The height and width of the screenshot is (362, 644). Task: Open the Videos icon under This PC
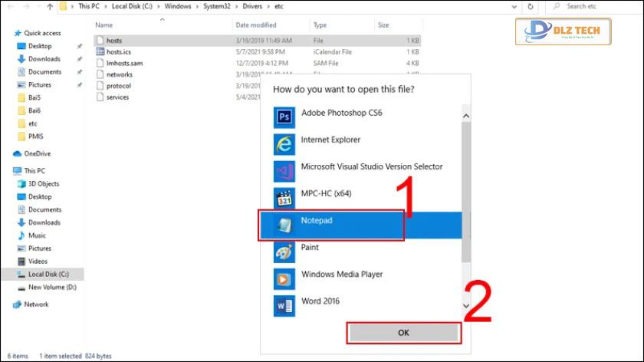pos(21,262)
